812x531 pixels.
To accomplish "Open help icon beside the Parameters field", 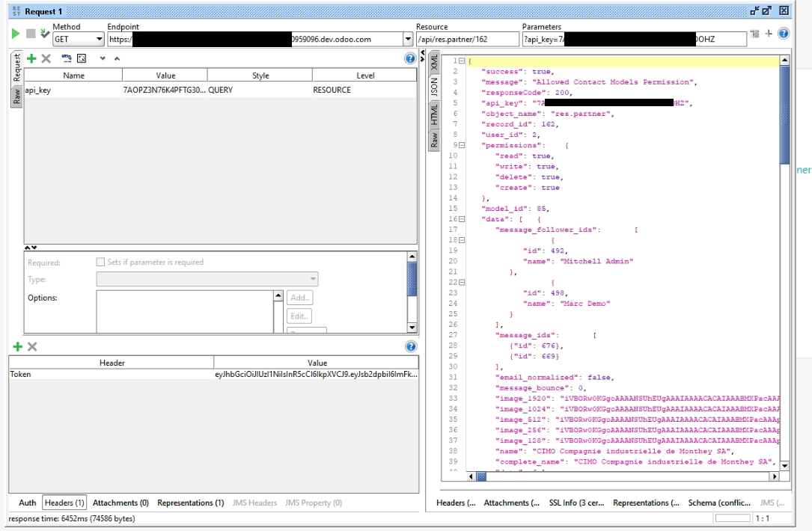I will click(x=784, y=34).
